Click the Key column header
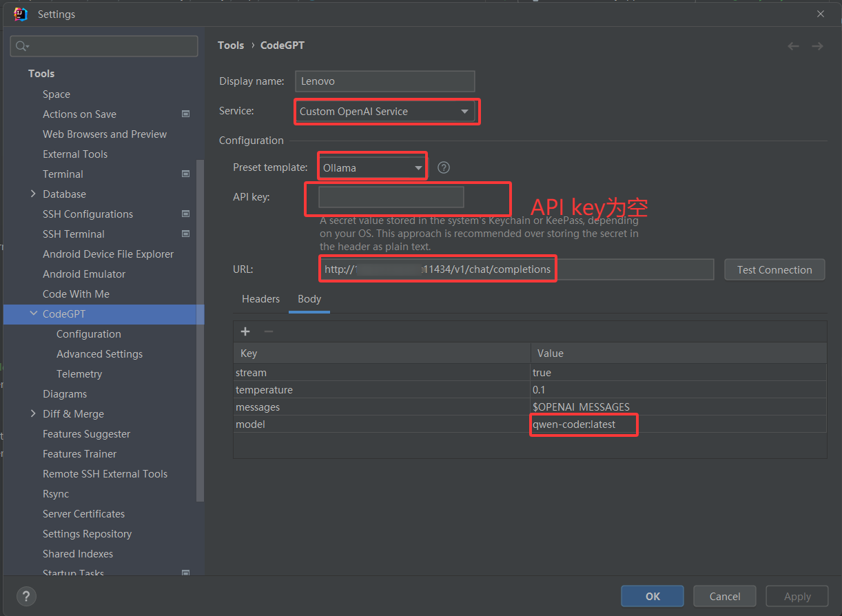The height and width of the screenshot is (616, 842). click(382, 353)
